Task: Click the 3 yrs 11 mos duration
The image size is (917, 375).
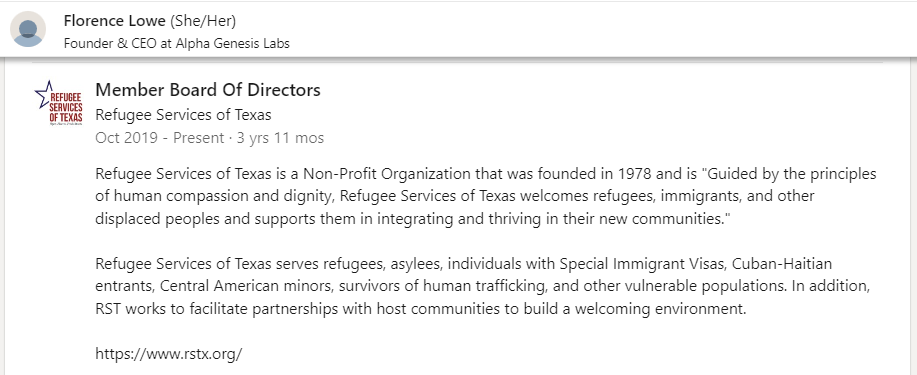Action: click(x=280, y=138)
